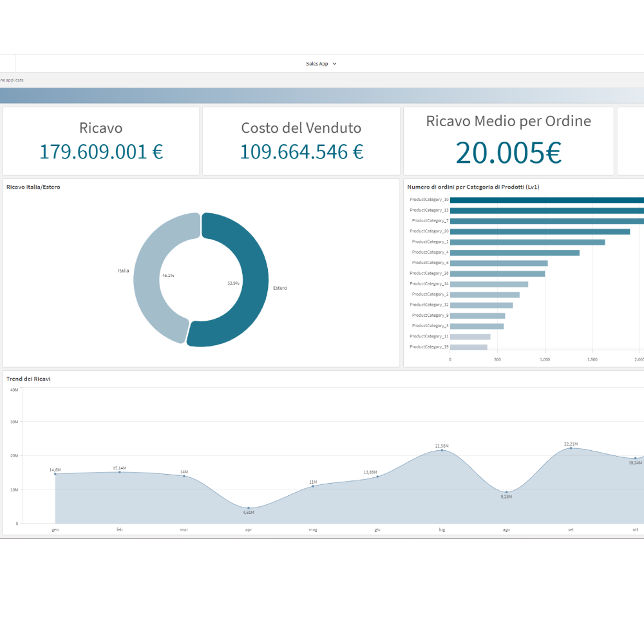Click the ProductCategory_10 bar

[x=547, y=200]
